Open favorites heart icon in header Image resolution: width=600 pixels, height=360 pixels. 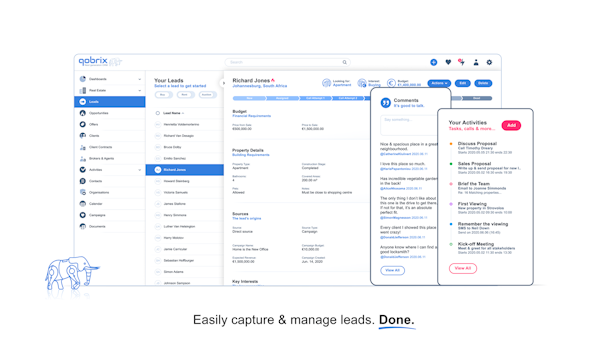click(448, 62)
